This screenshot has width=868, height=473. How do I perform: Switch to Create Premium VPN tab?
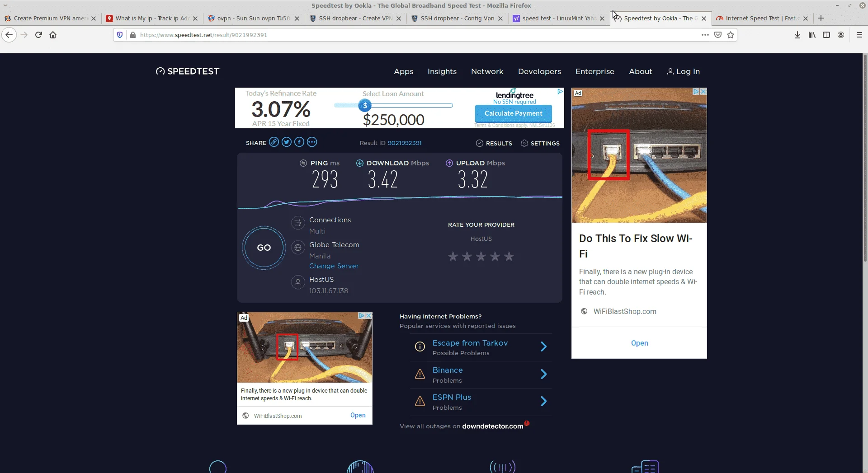[50, 18]
